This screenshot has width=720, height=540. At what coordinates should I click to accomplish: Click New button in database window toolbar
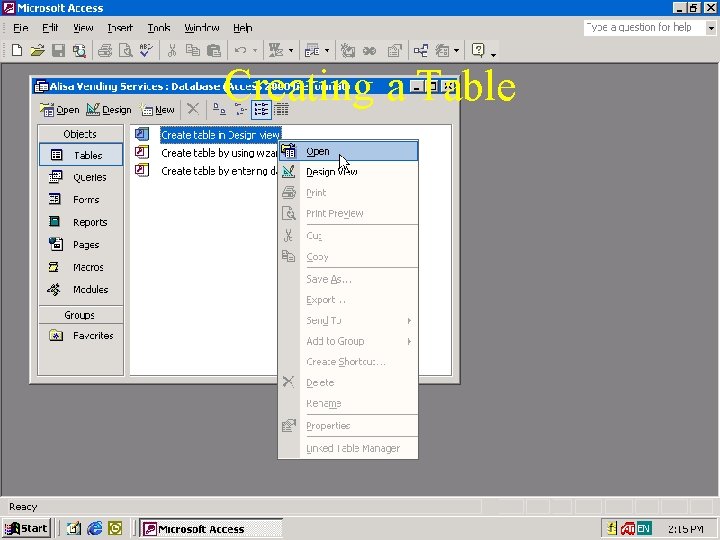click(x=158, y=110)
